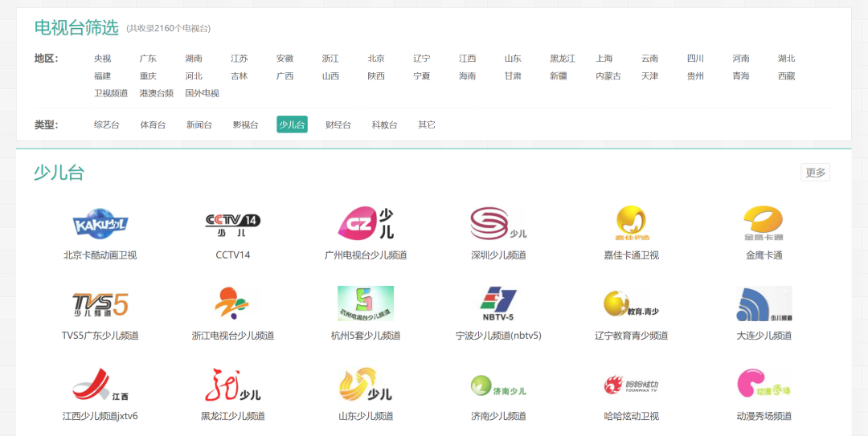Select the 浙江 region link
Image resolution: width=868 pixels, height=436 pixels.
click(x=330, y=59)
